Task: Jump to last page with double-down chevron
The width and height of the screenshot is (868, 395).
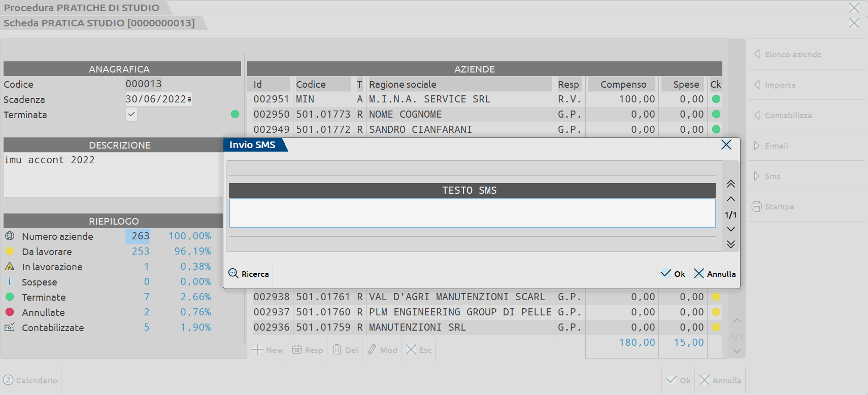Action: pyautogui.click(x=730, y=244)
